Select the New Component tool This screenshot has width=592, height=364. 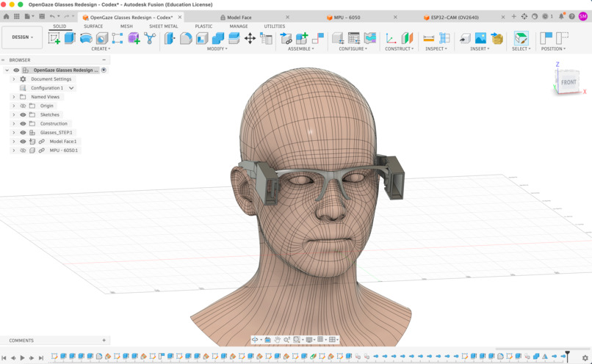click(x=302, y=38)
